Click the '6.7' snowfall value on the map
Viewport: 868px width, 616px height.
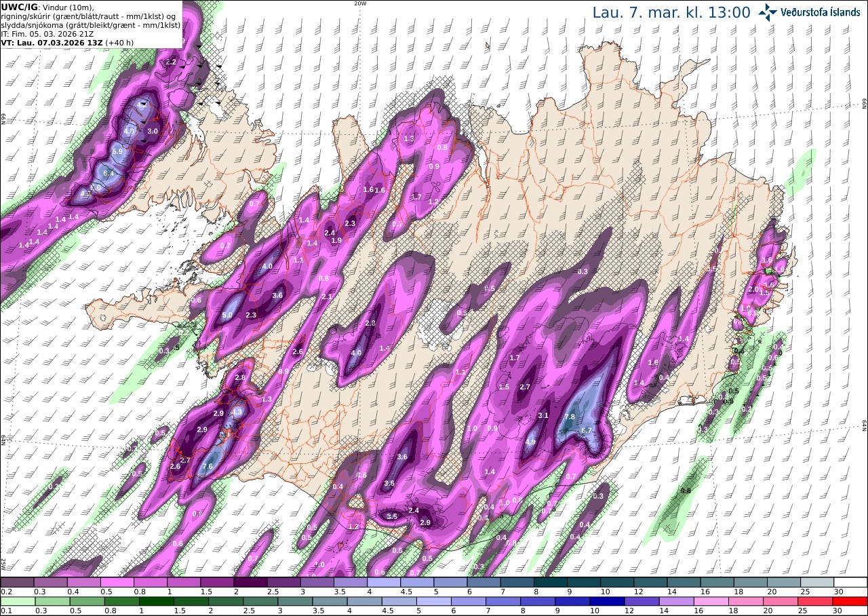click(x=587, y=430)
